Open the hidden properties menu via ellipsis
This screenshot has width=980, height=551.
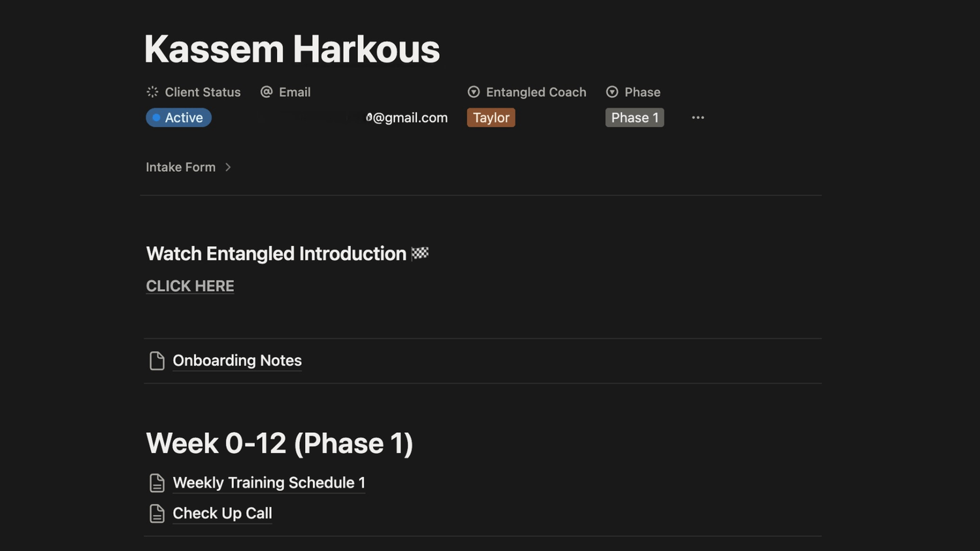(x=698, y=118)
